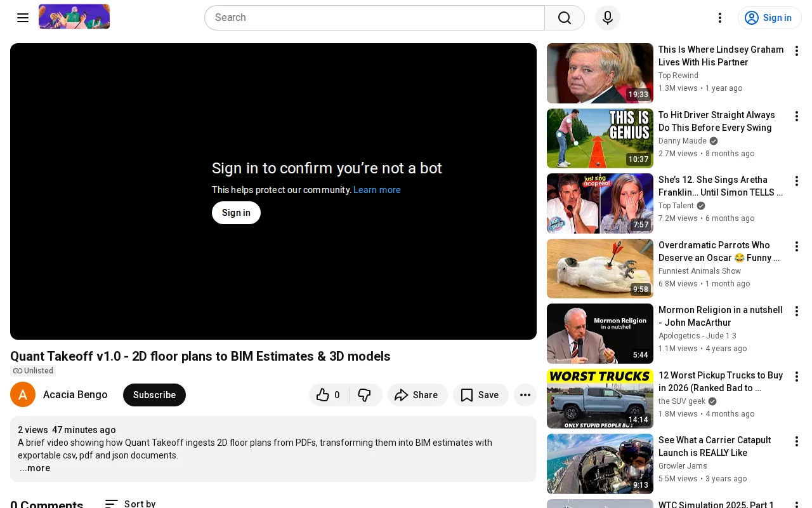
Task: Open the Overdramatic Parrots thumbnail
Action: point(600,269)
